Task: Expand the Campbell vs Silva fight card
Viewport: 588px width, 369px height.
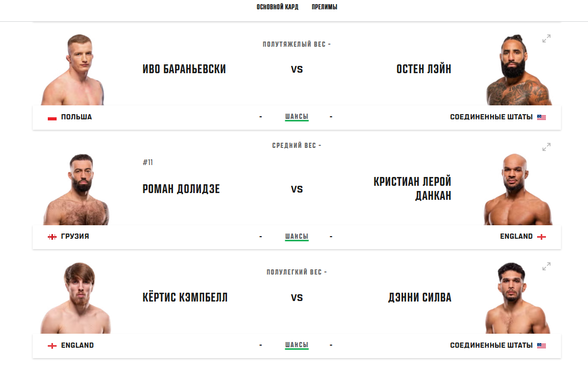Action: click(x=546, y=267)
